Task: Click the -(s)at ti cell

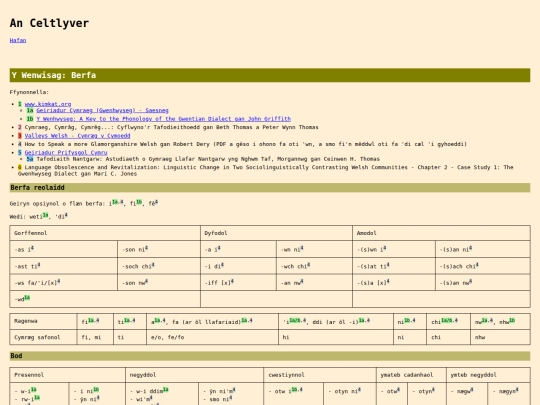Action: [x=394, y=266]
